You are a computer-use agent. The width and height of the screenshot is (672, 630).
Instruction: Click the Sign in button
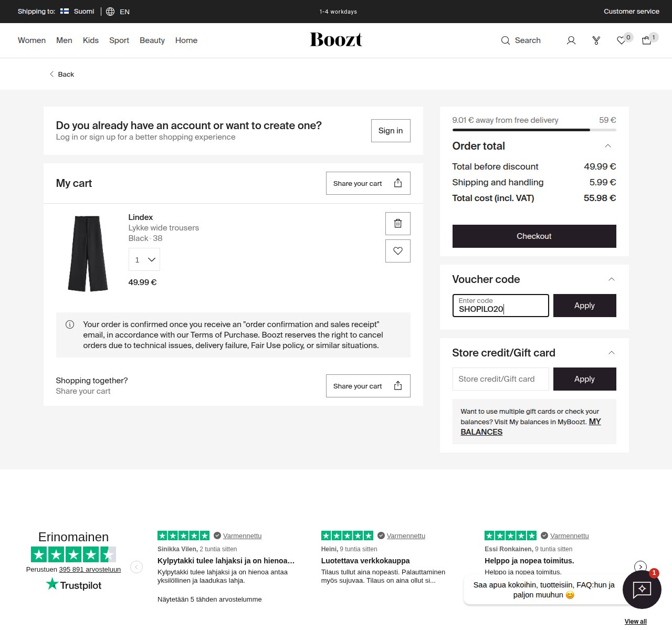pyautogui.click(x=391, y=131)
